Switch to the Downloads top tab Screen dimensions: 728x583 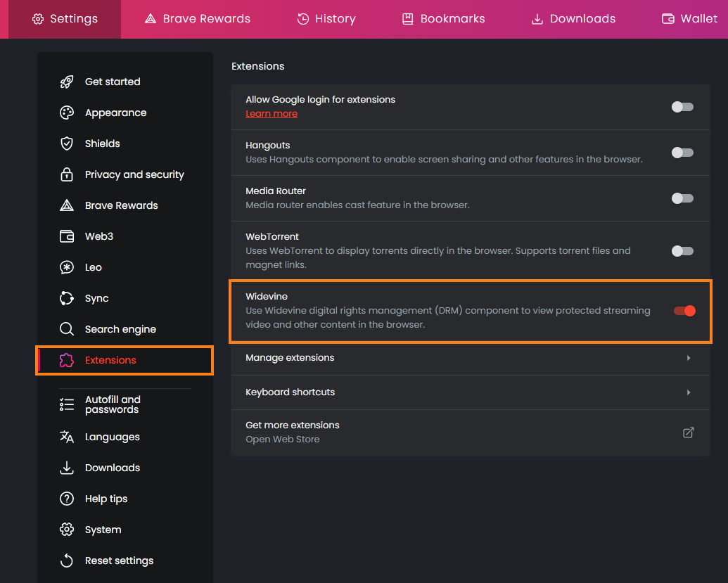pos(573,19)
